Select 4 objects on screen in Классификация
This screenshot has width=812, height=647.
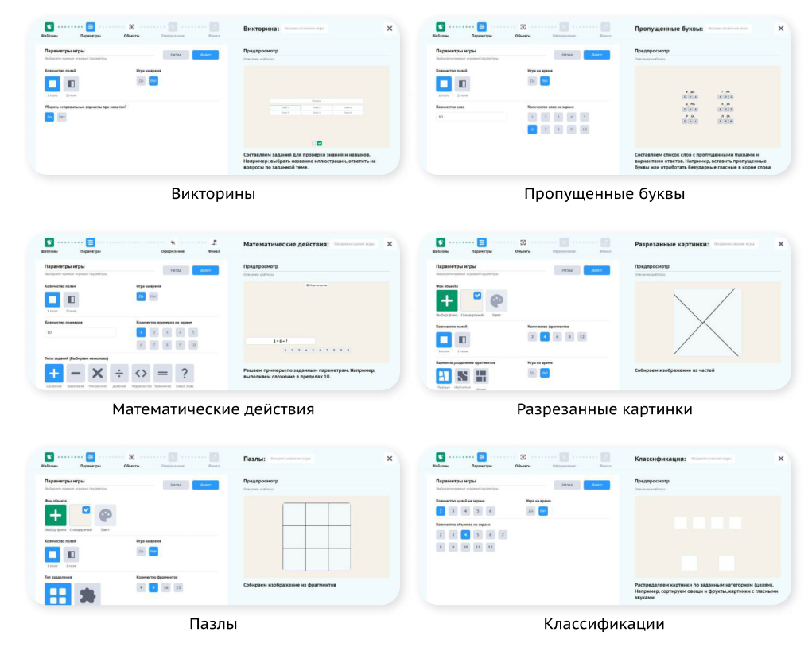(465, 535)
